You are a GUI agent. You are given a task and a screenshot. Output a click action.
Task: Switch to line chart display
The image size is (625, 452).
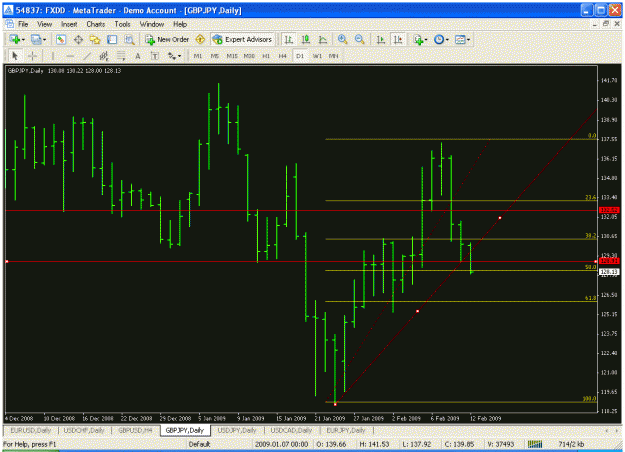323,39
